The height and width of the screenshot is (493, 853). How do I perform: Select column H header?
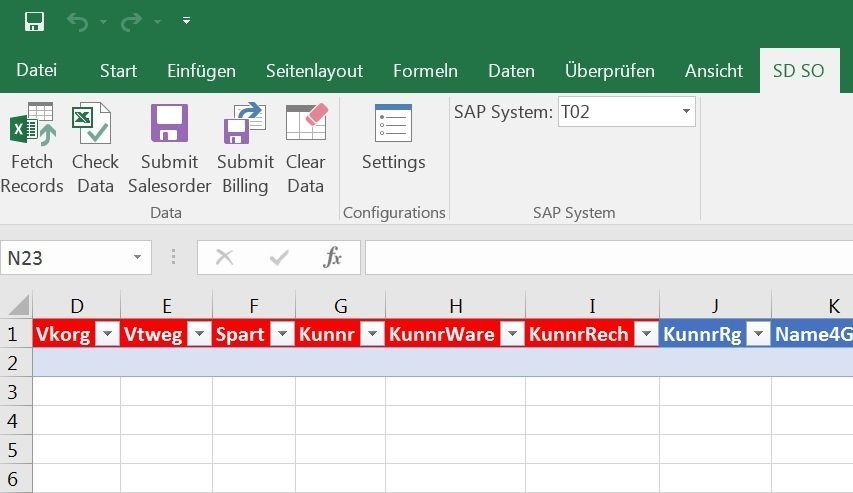(456, 306)
